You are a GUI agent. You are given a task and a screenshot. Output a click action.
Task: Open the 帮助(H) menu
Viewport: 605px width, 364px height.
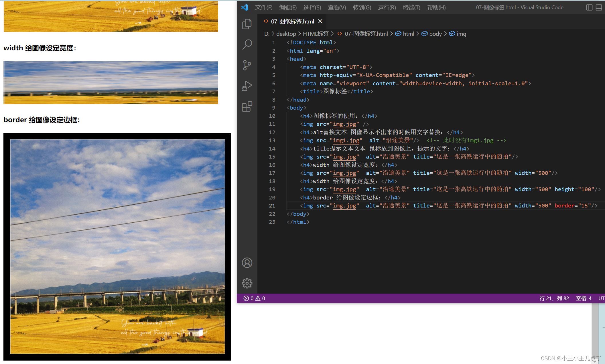(436, 7)
